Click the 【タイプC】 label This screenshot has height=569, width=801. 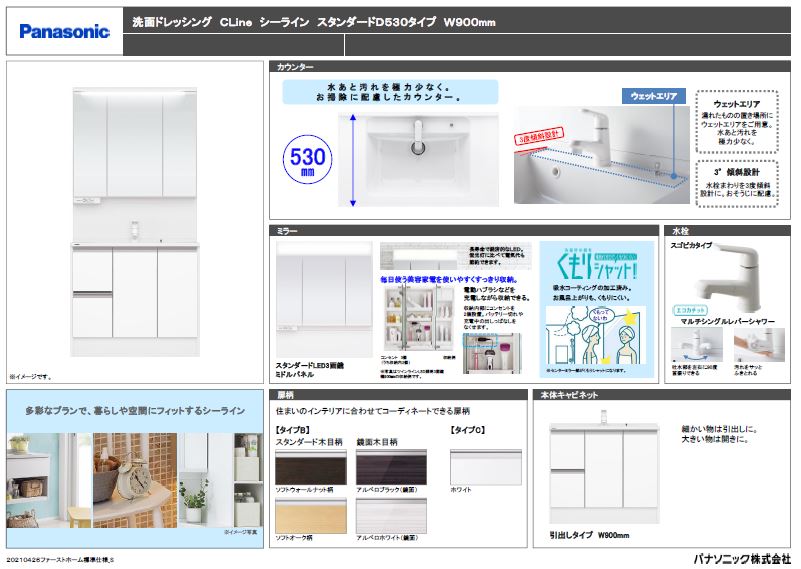(468, 430)
